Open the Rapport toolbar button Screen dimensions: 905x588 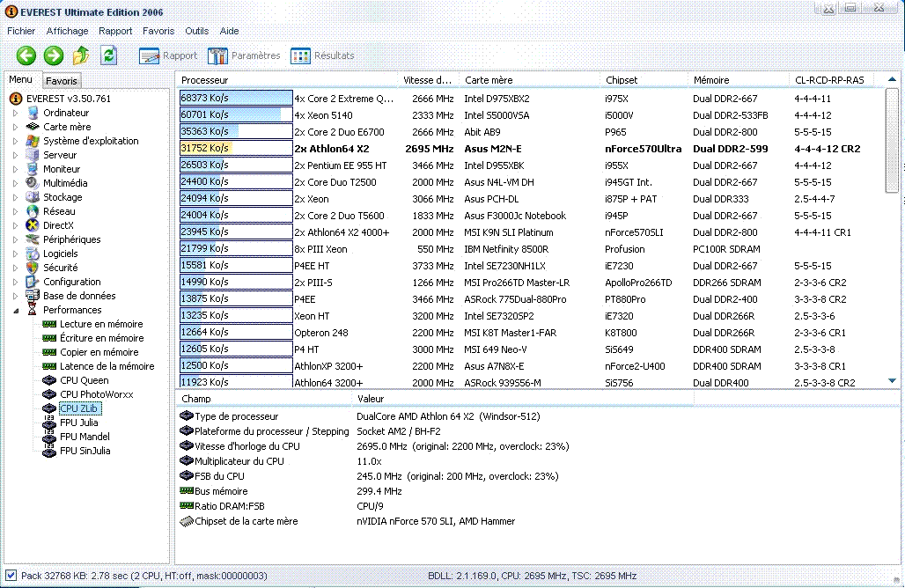[x=168, y=55]
